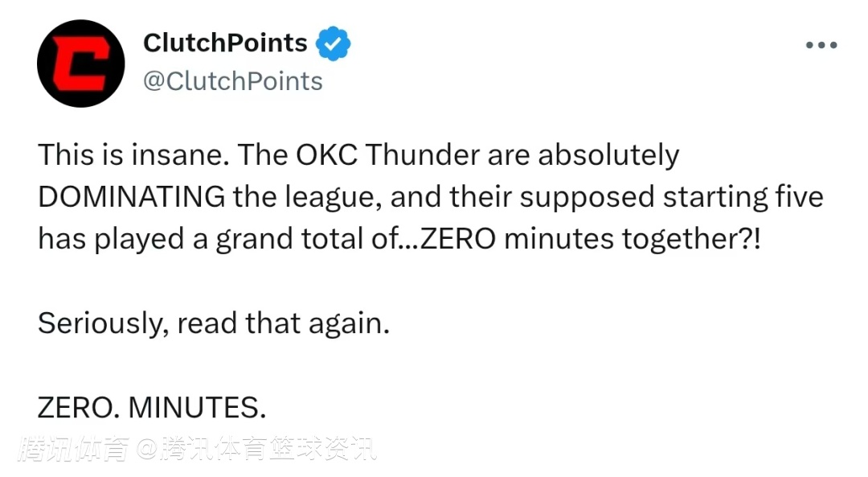Click the phrase "ZERO minutes together?!"
The image size is (868, 477).
coord(589,241)
